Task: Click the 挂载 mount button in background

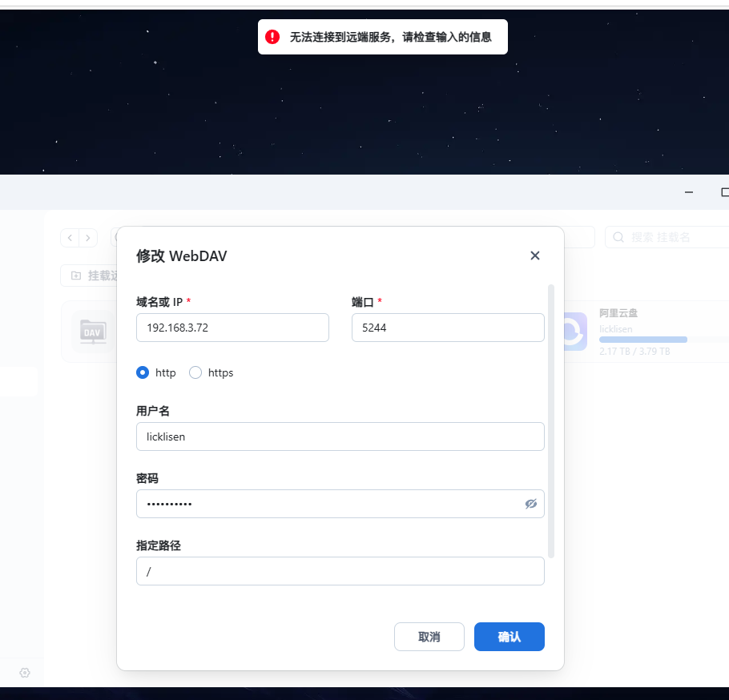Action: click(x=89, y=276)
